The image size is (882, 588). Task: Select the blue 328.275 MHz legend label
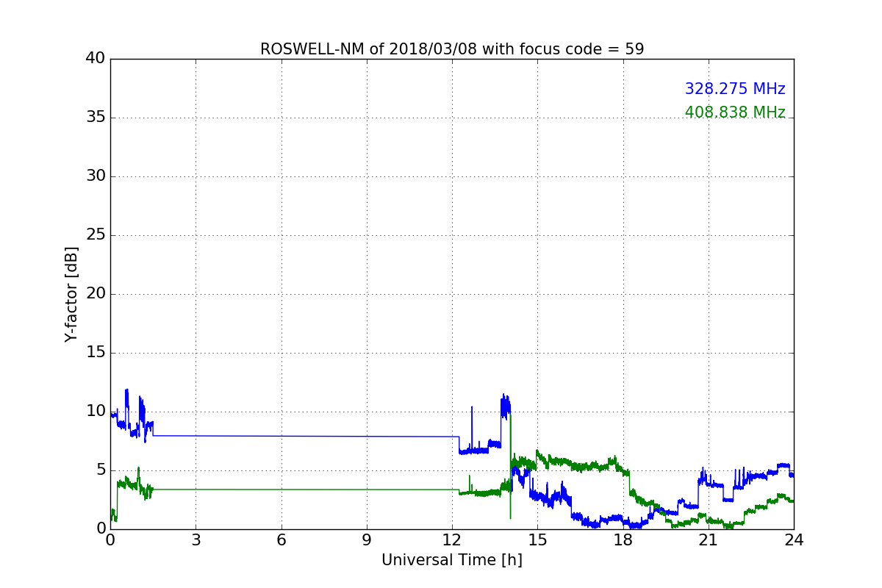pos(735,89)
